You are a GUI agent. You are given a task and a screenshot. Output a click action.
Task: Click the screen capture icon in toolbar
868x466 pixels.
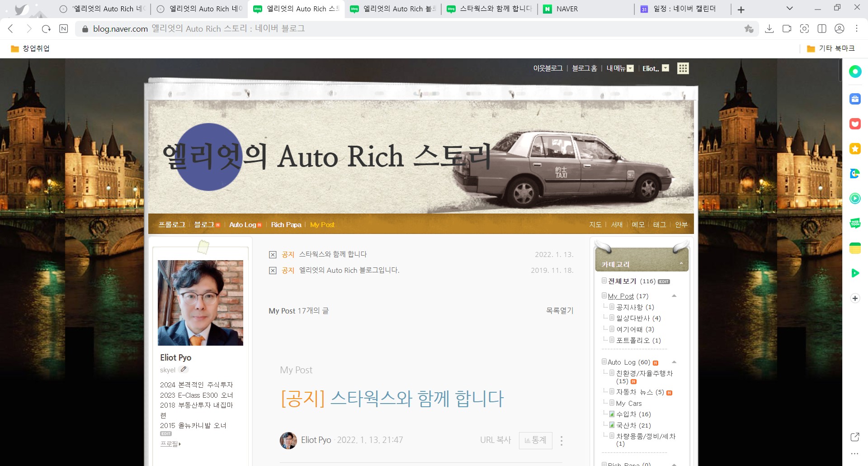pyautogui.click(x=804, y=29)
